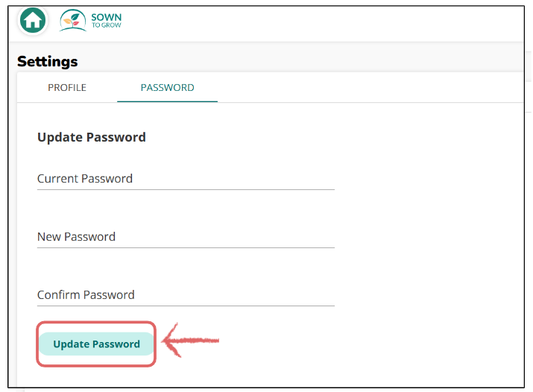Click the SOWN wordmark in the logo

click(x=107, y=17)
